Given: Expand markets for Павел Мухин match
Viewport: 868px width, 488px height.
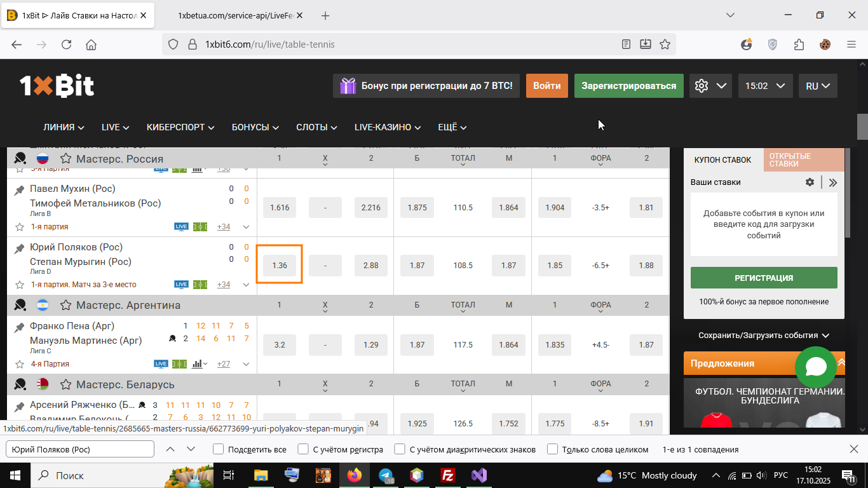Looking at the screenshot, I should [x=246, y=227].
